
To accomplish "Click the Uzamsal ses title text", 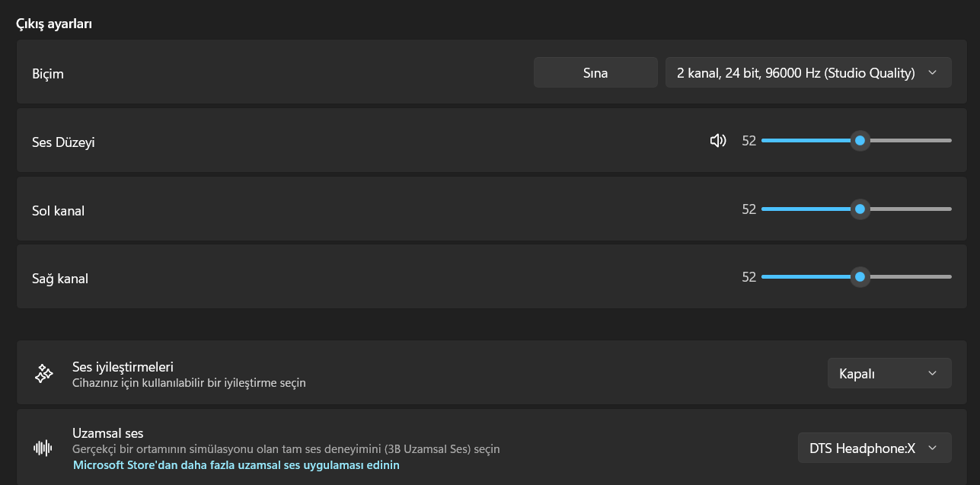I will click(107, 433).
